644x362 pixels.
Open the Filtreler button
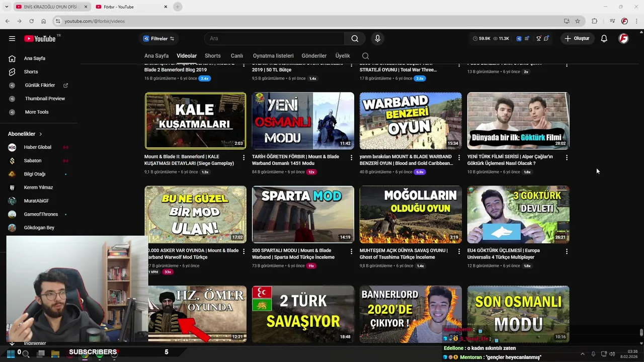[x=158, y=39]
